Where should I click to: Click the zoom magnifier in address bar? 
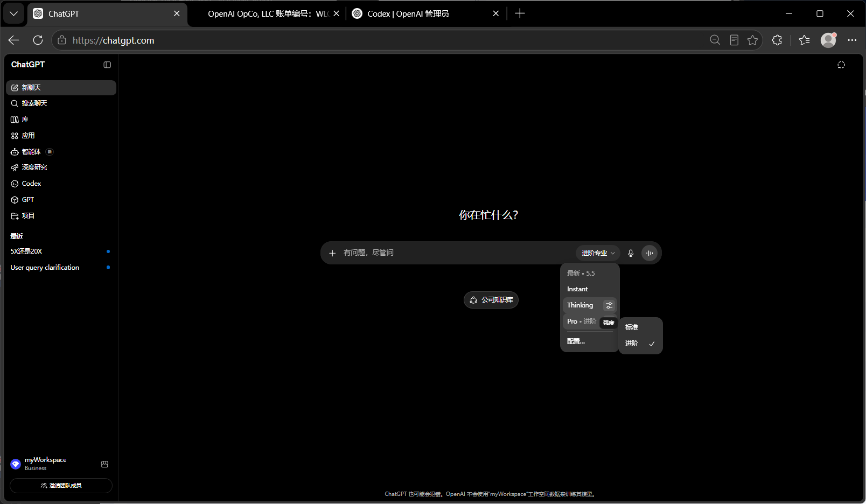pyautogui.click(x=715, y=40)
